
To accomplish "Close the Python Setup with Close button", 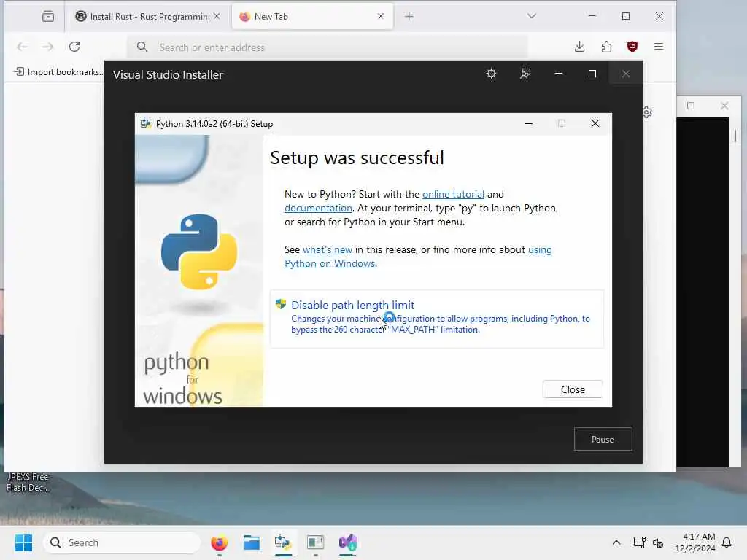I will point(573,389).
